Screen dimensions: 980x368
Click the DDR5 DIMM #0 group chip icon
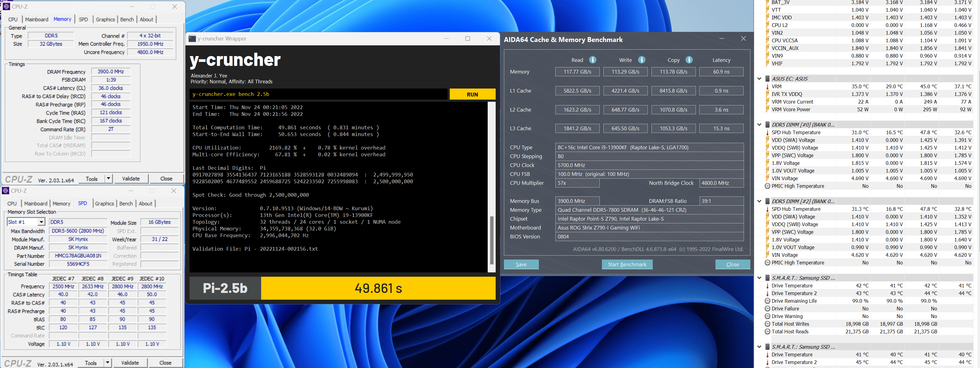coord(768,124)
